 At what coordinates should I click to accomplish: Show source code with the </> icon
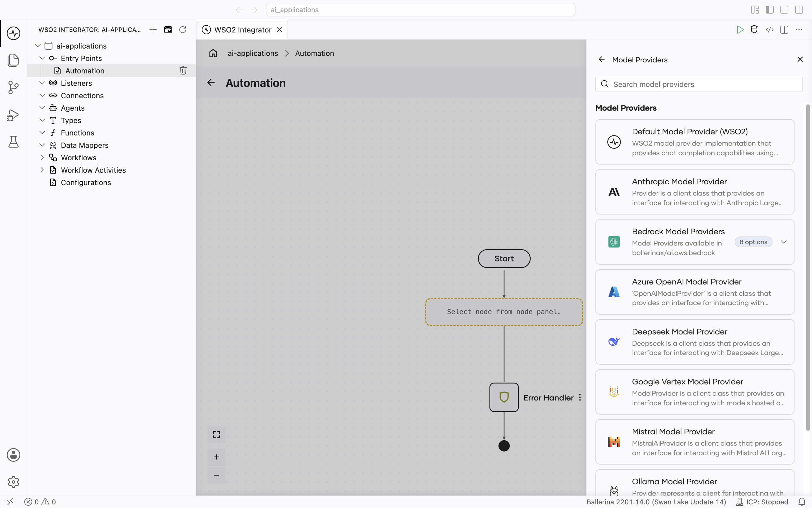(x=769, y=30)
